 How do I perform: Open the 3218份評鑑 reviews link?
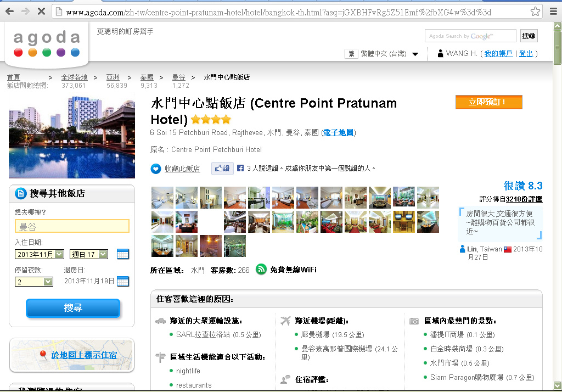coord(524,199)
